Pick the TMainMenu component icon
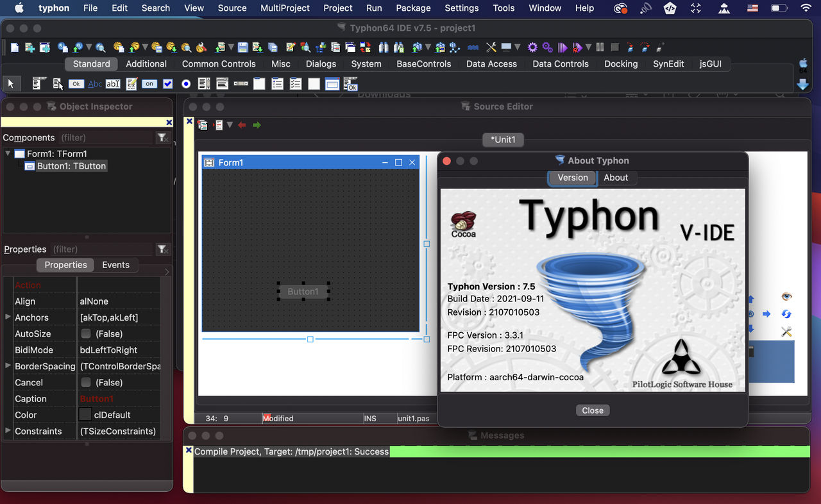Screen dimensions: 821x504 (40, 83)
